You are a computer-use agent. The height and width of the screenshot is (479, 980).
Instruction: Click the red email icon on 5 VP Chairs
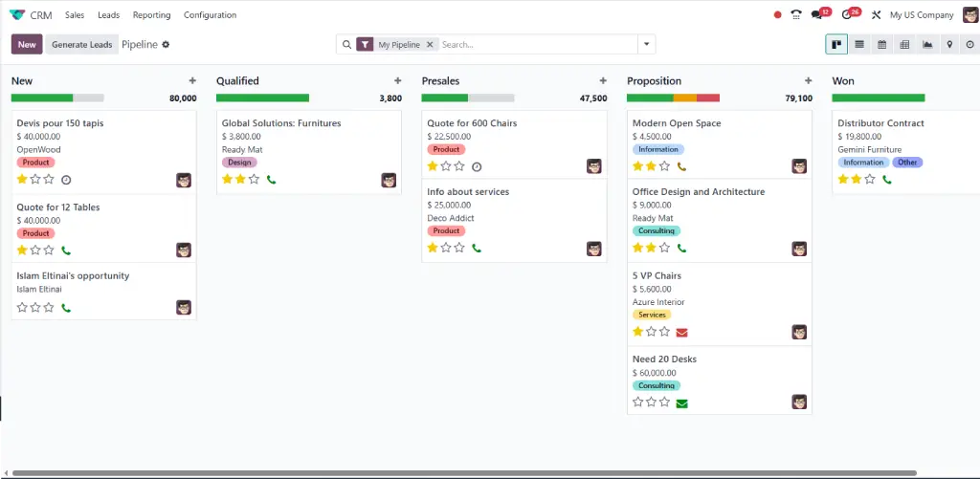tap(682, 332)
